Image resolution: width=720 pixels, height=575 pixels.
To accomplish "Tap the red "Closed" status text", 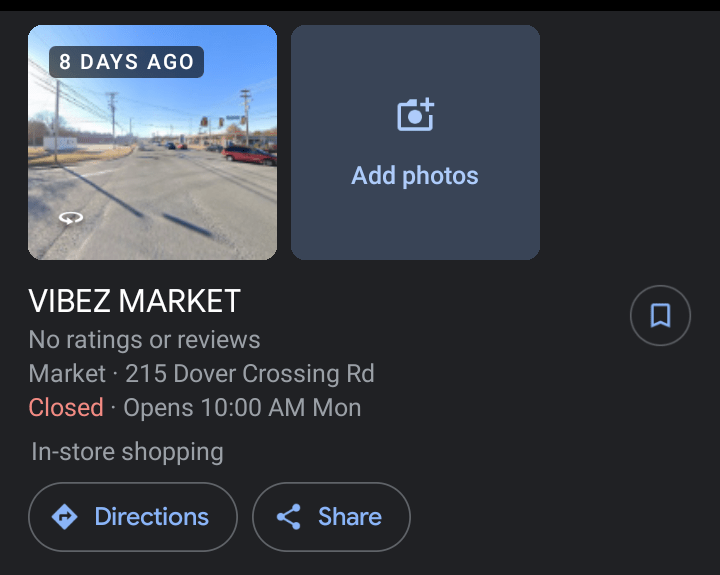I will coord(66,408).
